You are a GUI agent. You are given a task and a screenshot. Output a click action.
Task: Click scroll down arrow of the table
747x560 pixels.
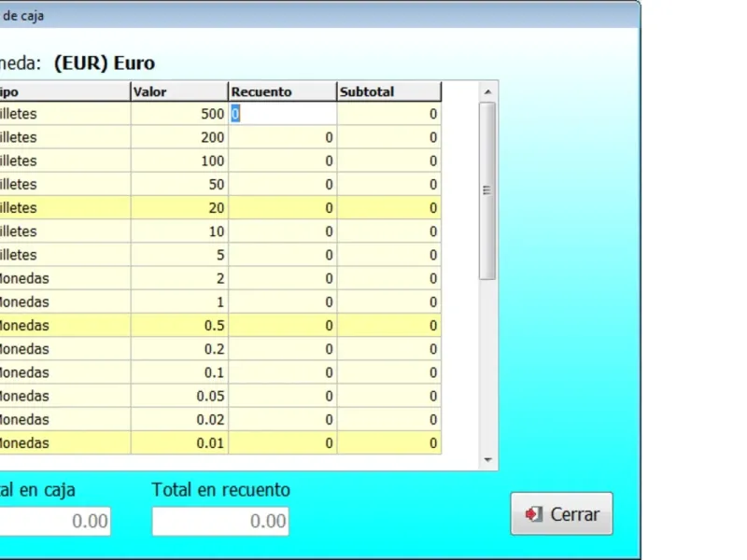(x=487, y=459)
